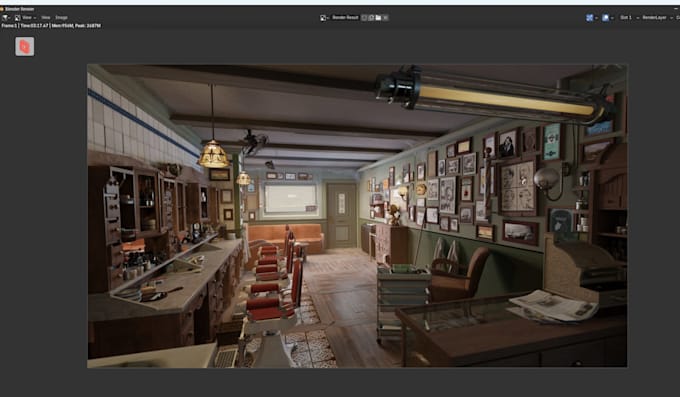Screen dimensions: 680x397
Task: Click the red logo badge thumbnail
Action: click(x=25, y=46)
